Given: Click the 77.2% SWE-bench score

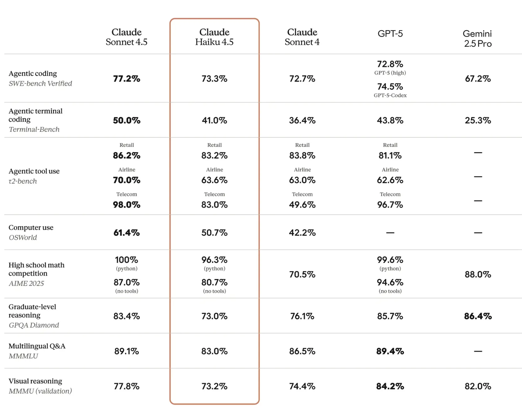Looking at the screenshot, I should point(127,78).
